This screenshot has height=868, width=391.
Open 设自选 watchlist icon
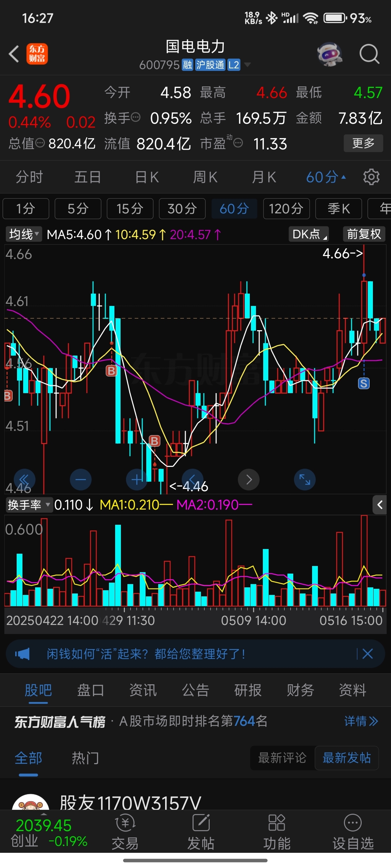353,832
